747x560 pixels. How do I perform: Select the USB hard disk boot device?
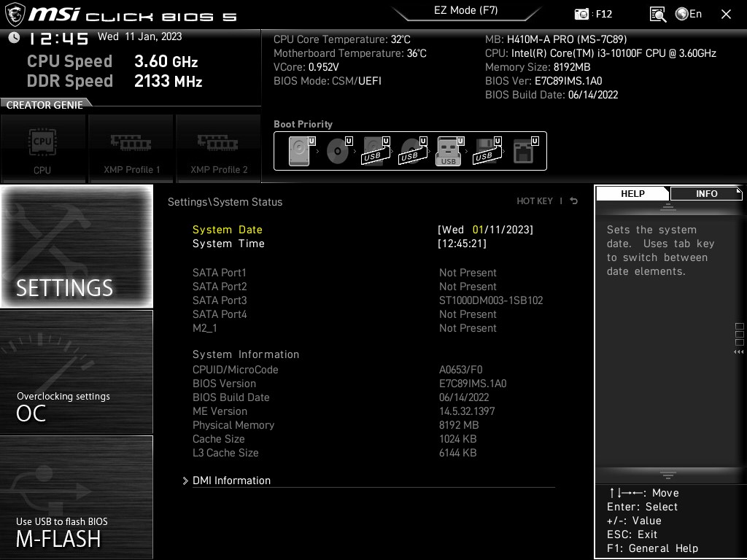(x=376, y=151)
